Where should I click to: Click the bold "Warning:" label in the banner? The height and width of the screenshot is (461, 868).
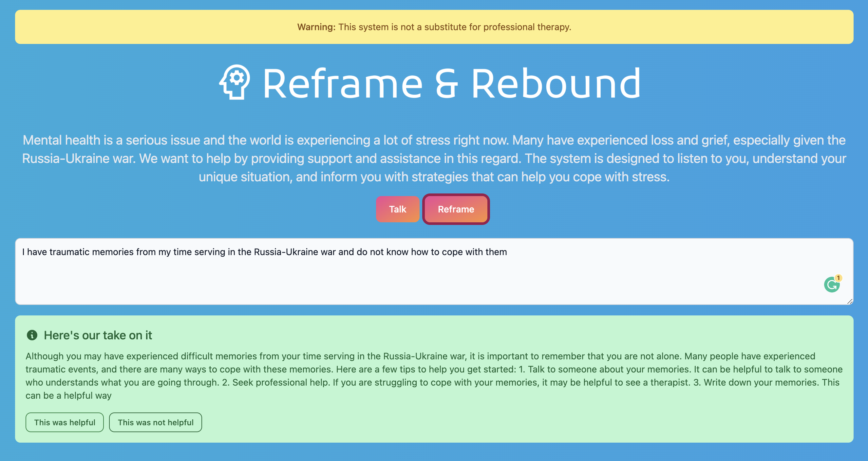(x=316, y=27)
